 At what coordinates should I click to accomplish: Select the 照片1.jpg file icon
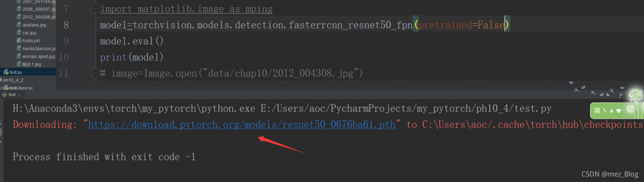[19, 65]
